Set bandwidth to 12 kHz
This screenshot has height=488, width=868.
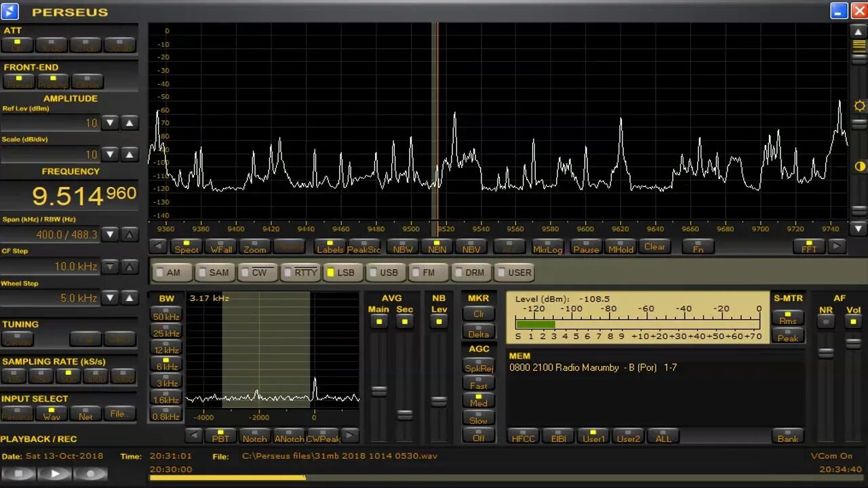(166, 348)
